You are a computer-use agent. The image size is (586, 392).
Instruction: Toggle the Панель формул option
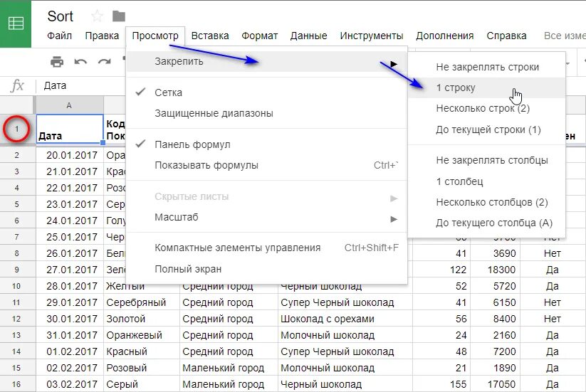pos(267,144)
